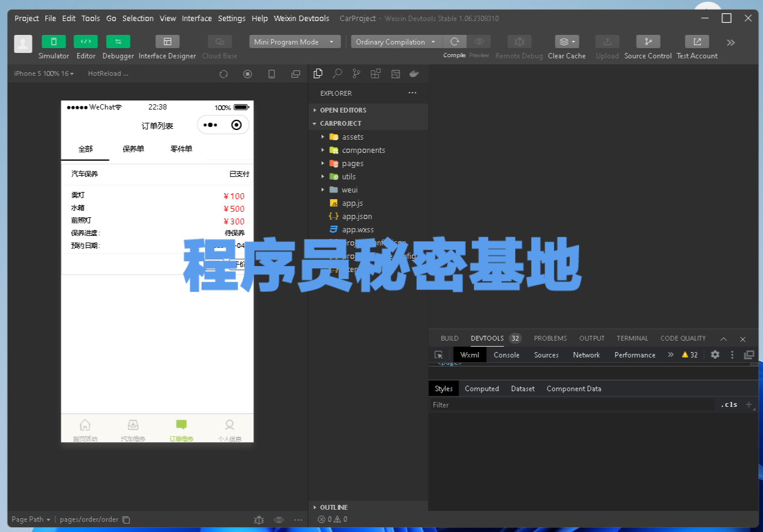Open the Ordinary Compilation dropdown
The height and width of the screenshot is (532, 763).
[397, 42]
